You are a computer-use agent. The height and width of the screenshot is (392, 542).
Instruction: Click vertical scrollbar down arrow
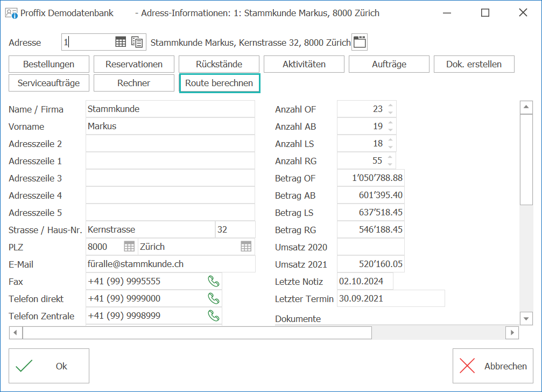[x=526, y=319]
